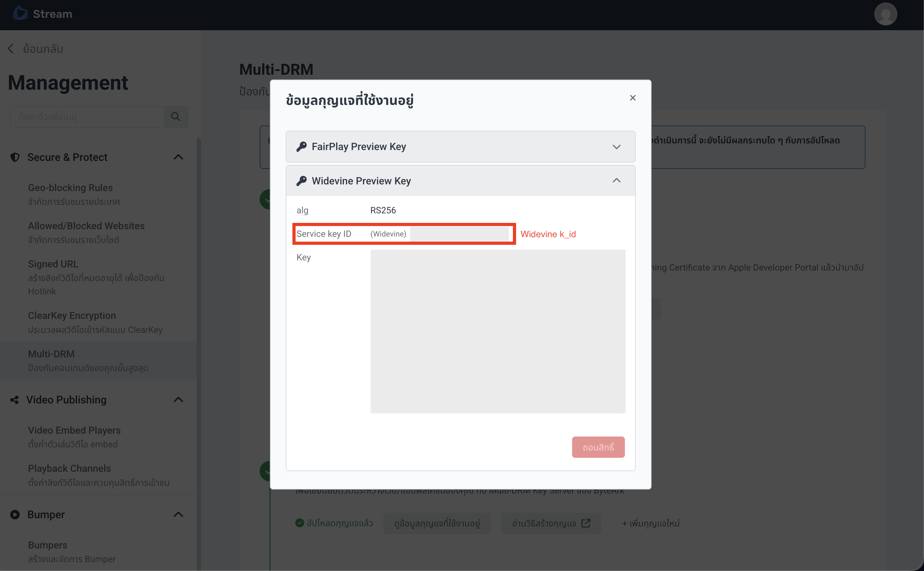
Task: Collapse the Video Publishing section
Action: tap(178, 400)
